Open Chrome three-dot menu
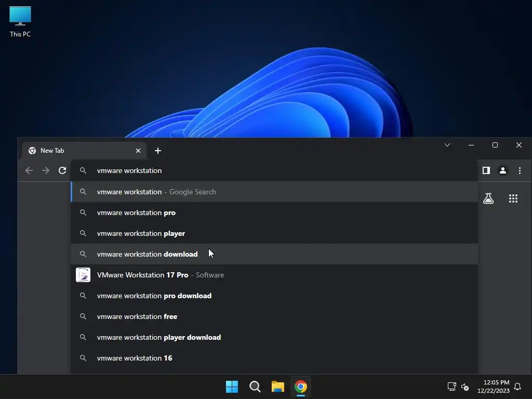This screenshot has height=399, width=532. [x=520, y=170]
